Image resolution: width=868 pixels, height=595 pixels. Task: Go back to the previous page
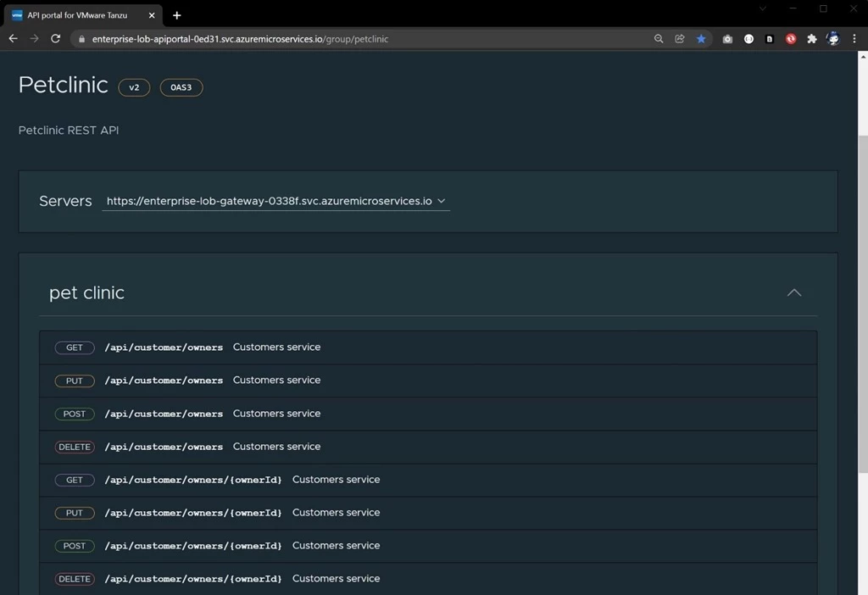(14, 39)
